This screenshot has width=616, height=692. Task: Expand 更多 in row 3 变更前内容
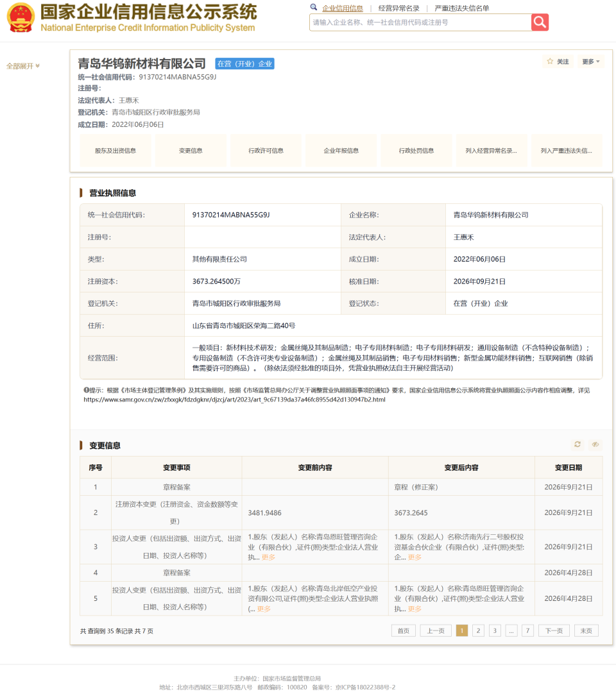(268, 557)
